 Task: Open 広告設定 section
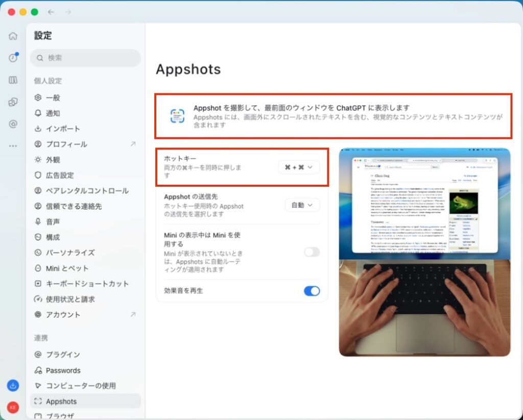pyautogui.click(x=85, y=176)
